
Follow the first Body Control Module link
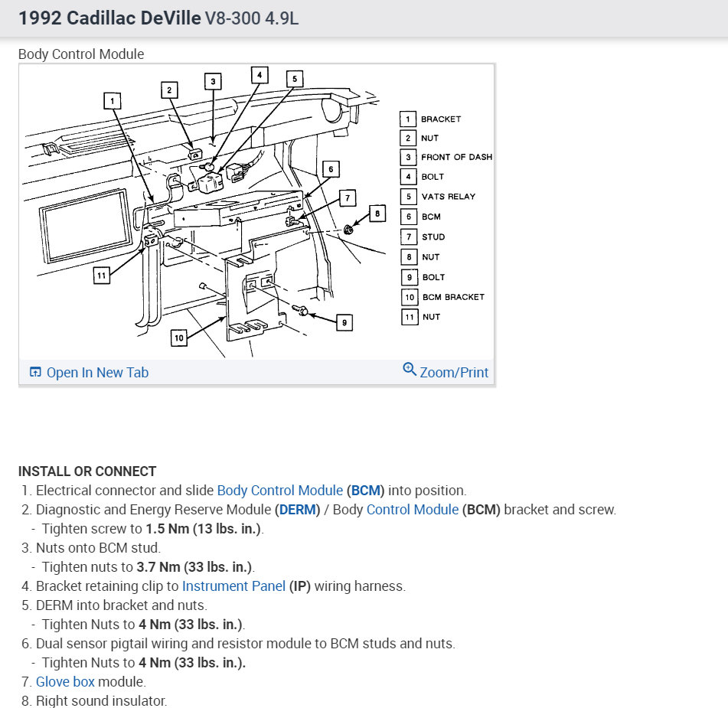coord(280,491)
